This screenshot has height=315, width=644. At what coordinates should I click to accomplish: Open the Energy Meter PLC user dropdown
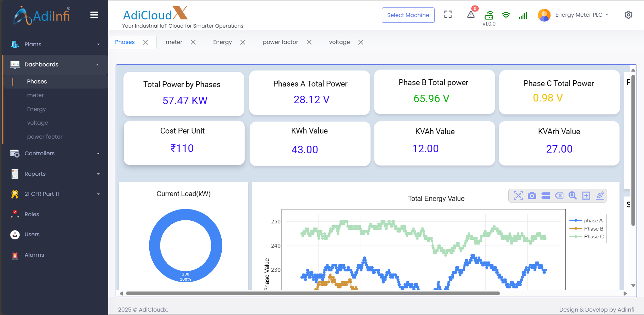[x=578, y=15]
